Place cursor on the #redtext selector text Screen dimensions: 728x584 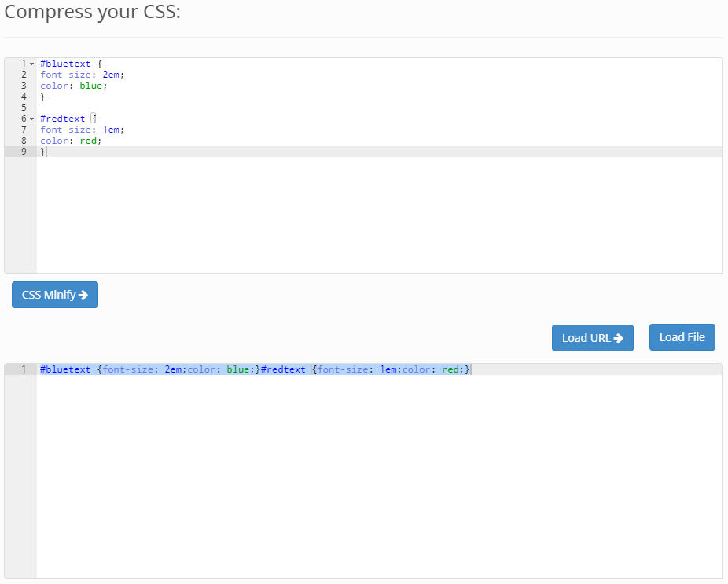click(62, 119)
